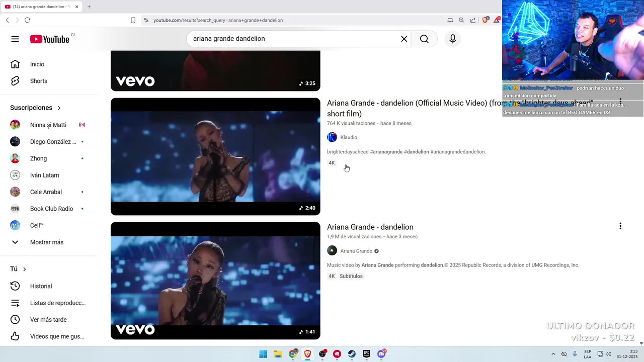Switch ESP LAA keyboard language
The image size is (644, 362).
pyautogui.click(x=588, y=354)
